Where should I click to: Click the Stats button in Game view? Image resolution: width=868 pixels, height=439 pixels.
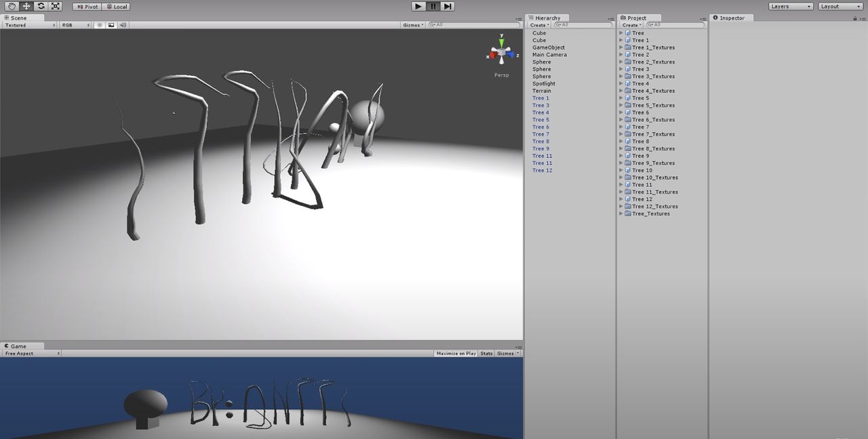click(x=486, y=353)
